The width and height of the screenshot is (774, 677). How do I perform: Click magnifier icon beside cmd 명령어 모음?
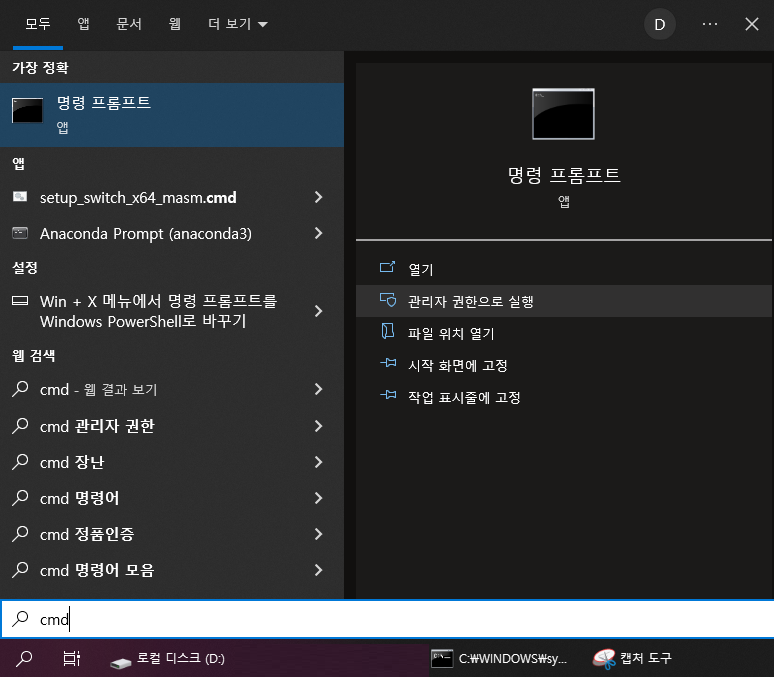(x=20, y=569)
